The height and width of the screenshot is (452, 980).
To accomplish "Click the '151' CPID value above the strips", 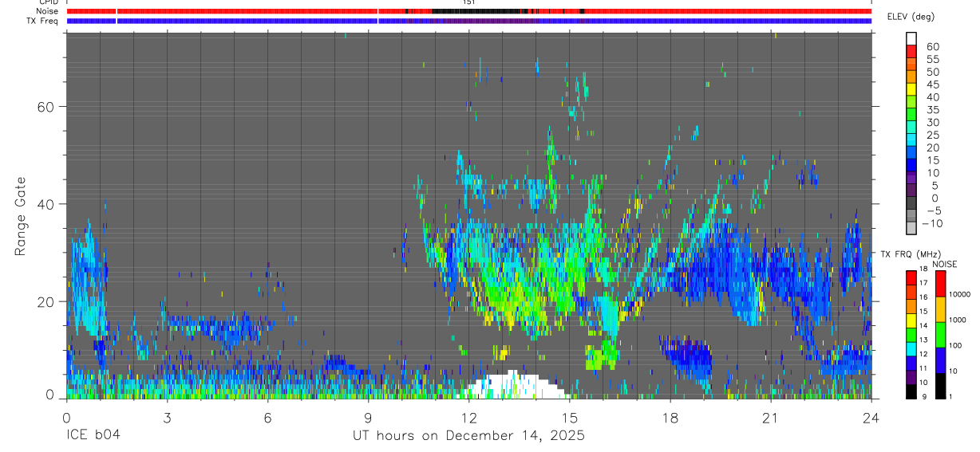I will pos(469,3).
